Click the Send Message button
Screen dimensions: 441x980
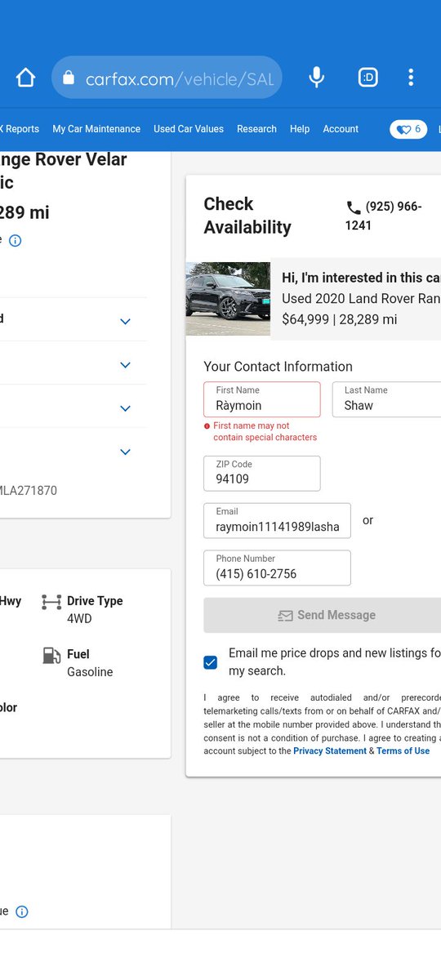pyautogui.click(x=323, y=615)
